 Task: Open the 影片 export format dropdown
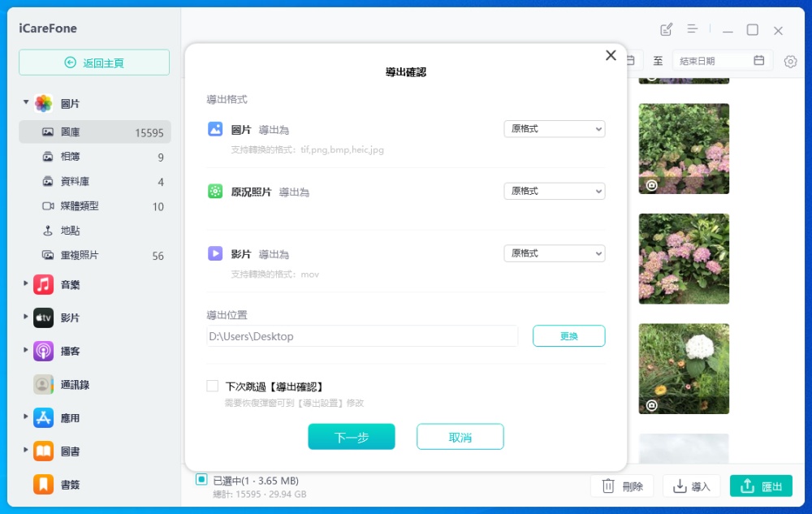click(x=554, y=253)
